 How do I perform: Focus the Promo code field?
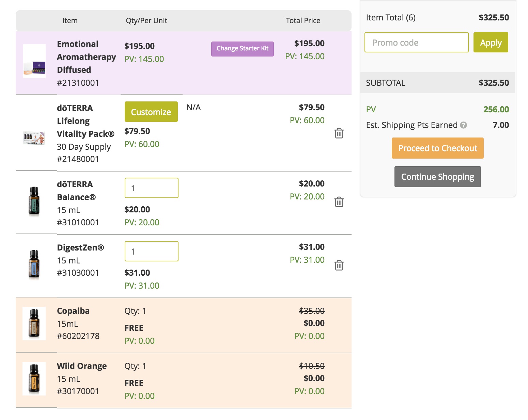(417, 43)
